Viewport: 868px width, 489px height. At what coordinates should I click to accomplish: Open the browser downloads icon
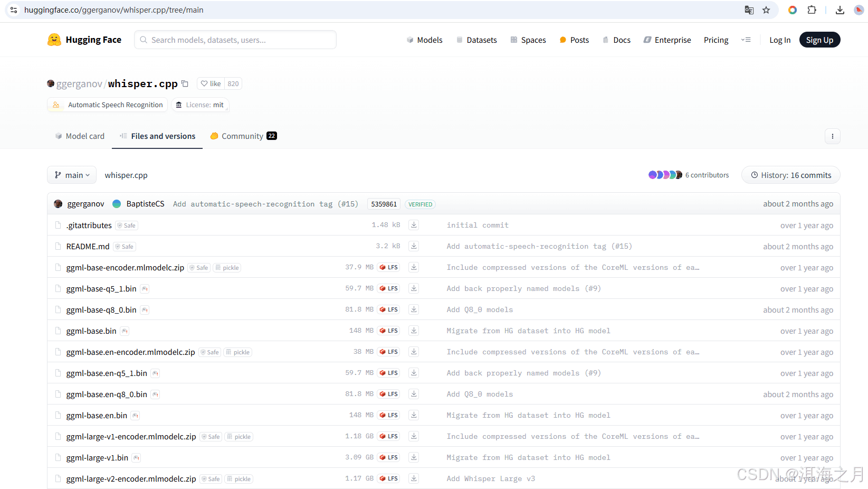[x=840, y=10]
